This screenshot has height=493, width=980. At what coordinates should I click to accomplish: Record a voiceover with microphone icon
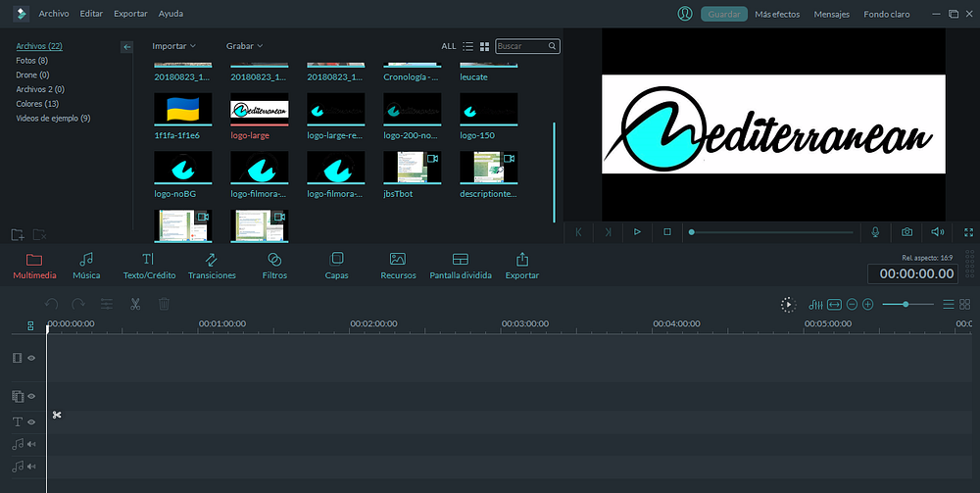(875, 232)
